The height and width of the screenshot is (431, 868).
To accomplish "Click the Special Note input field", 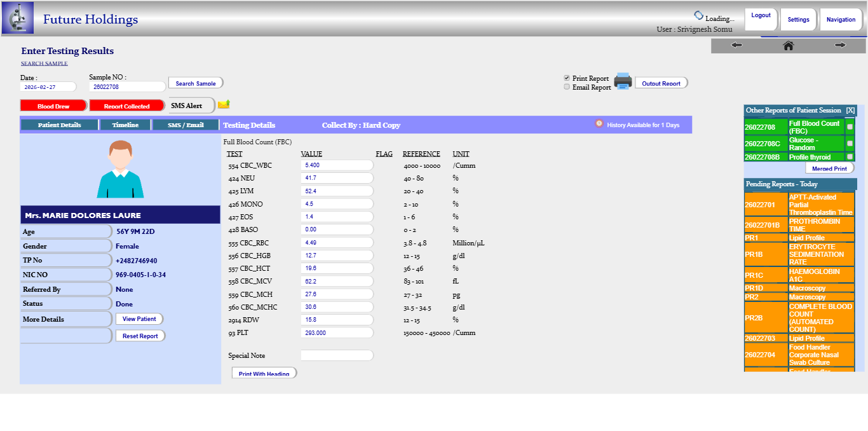I will click(337, 355).
